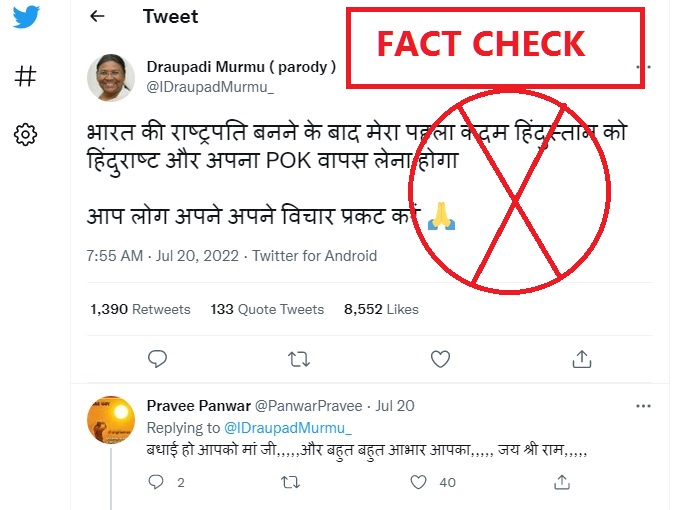Screen dimensions: 677x510
Task: Open more options on main tweet
Action: [x=644, y=67]
